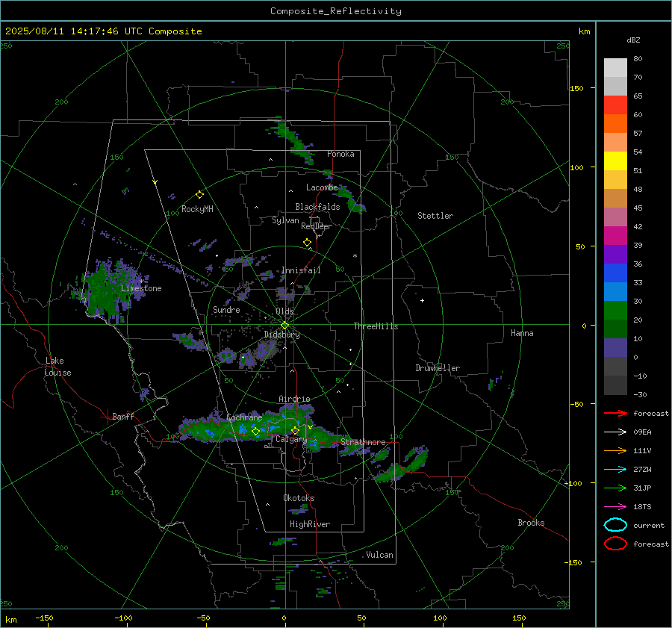Click the yellow diamond marker near RedDeer
Image resolution: width=672 pixels, height=628 pixels.
pos(308,243)
